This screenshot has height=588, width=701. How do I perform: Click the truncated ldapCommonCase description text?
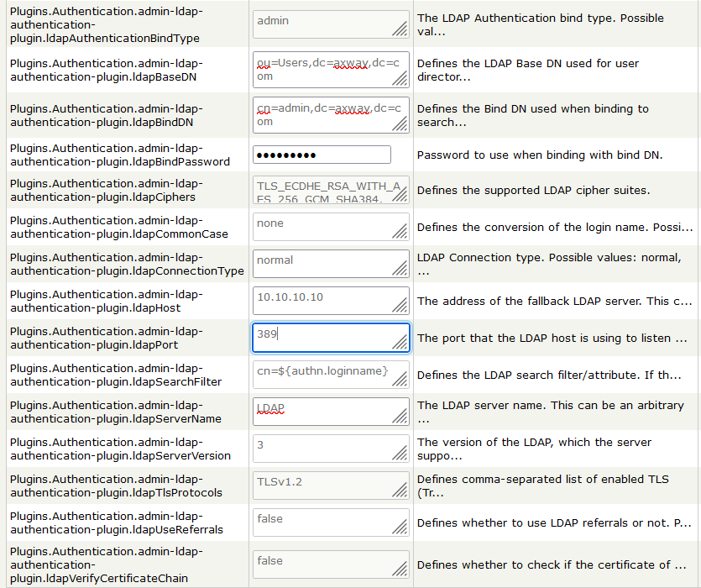554,228
